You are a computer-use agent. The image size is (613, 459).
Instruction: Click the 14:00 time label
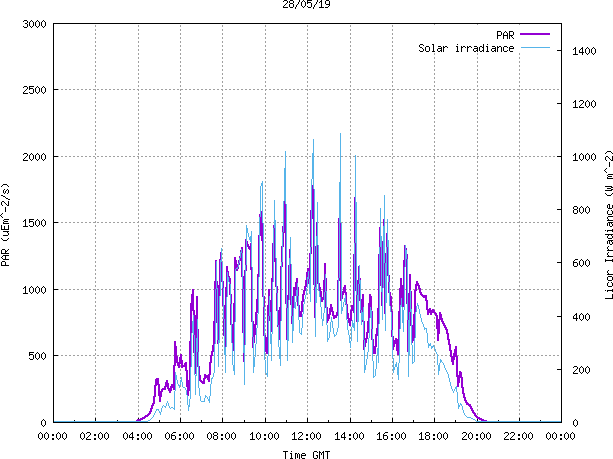point(349,436)
